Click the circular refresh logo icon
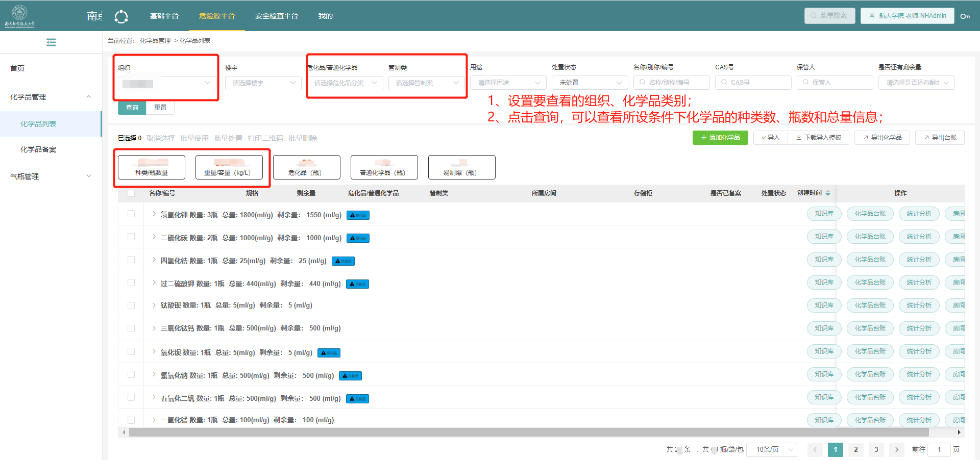The width and height of the screenshot is (980, 460). 121,17
